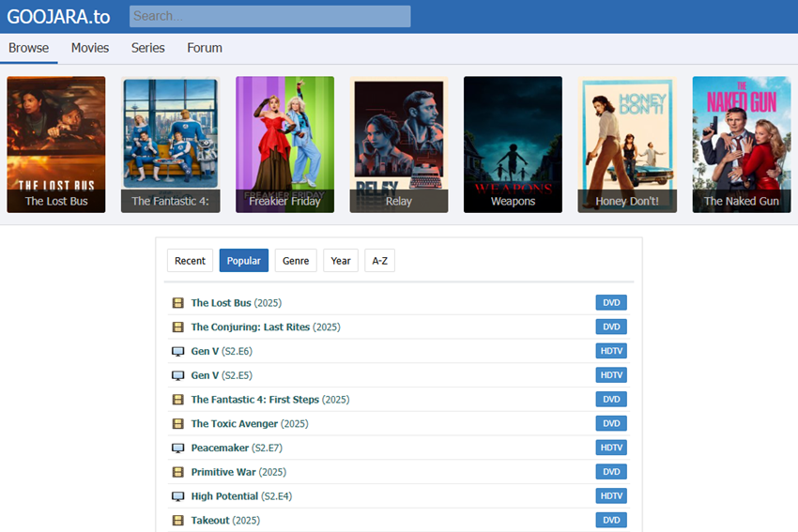Click the film icon beside The Lost Bus
This screenshot has width=798, height=532.
coord(177,303)
